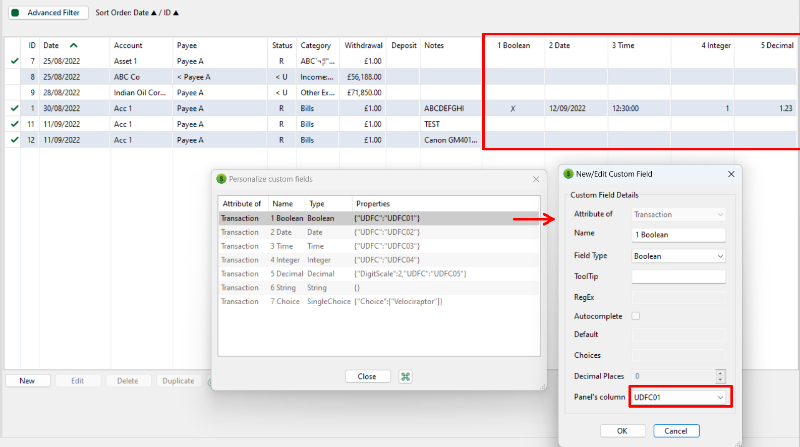Screen dimensions: 800x447
Task: Click the Name field containing 1 Boolean
Action: (678, 235)
